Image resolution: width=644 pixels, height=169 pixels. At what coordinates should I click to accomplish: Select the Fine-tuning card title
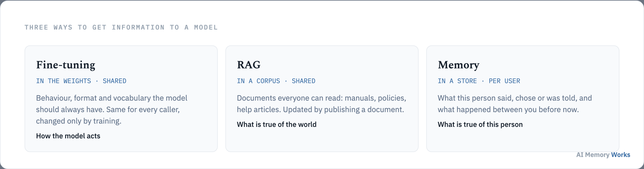[x=66, y=65]
